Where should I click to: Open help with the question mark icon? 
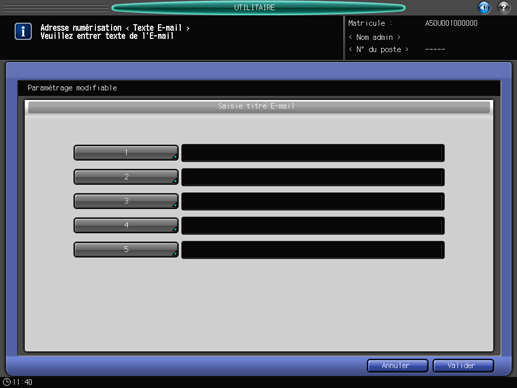[503, 7]
